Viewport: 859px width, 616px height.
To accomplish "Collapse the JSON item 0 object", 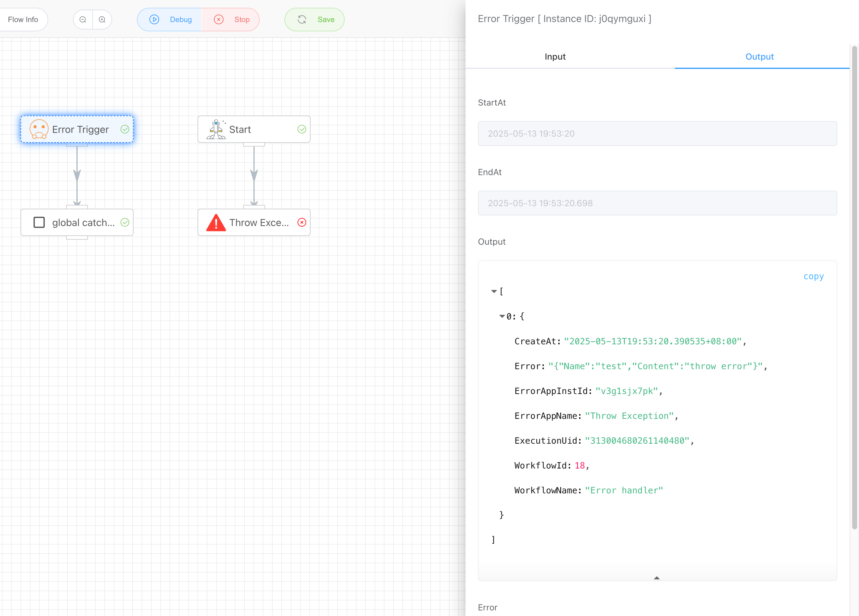I will (x=502, y=316).
